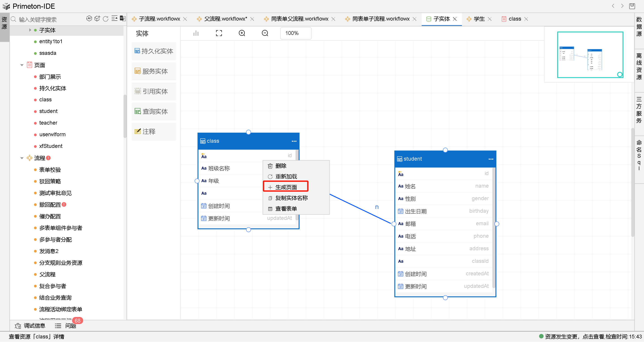Refresh the resource tree

(106, 19)
